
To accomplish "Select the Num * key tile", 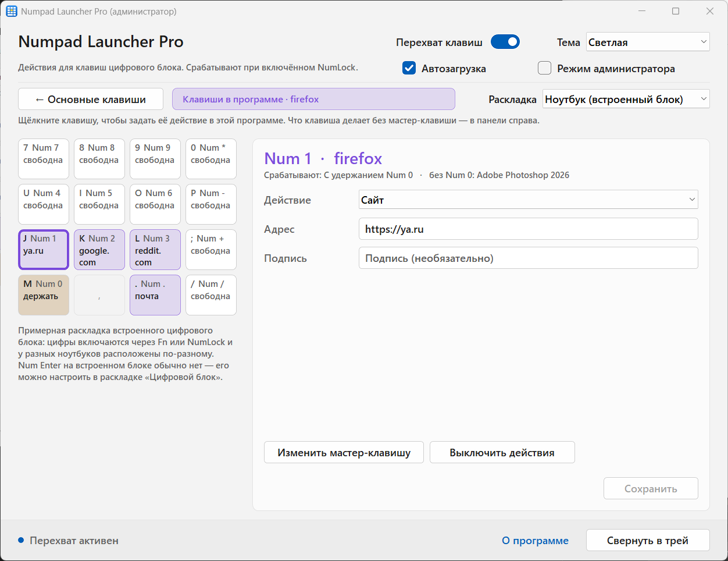I will tap(211, 159).
